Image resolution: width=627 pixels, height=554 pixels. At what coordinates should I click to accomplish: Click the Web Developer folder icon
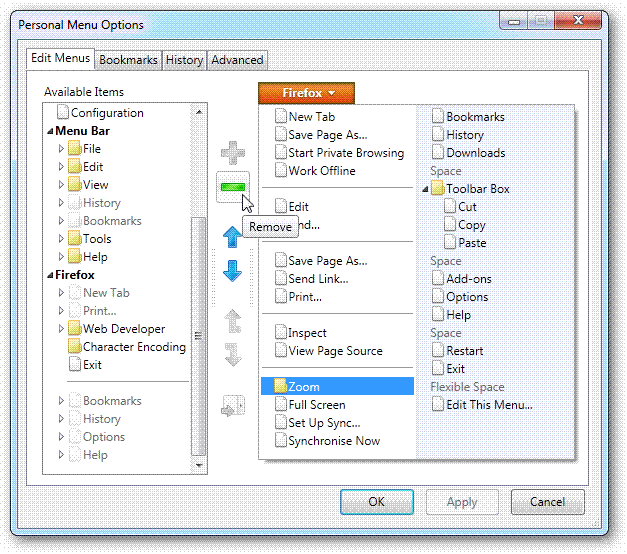pyautogui.click(x=75, y=328)
